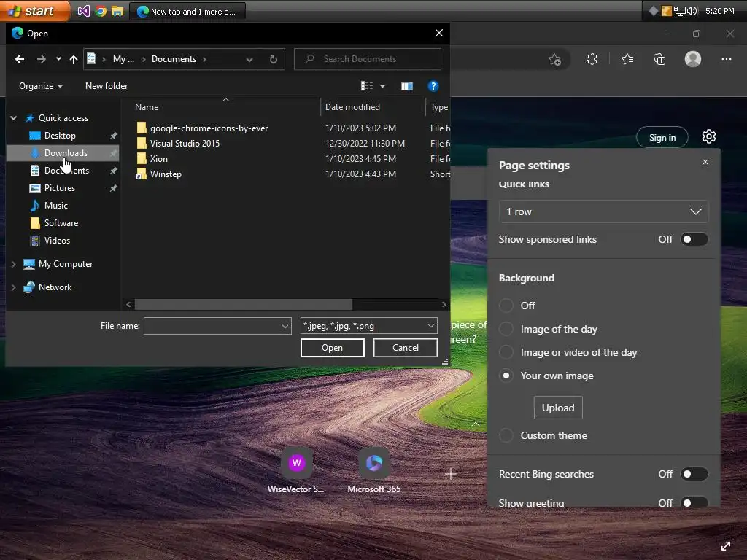Screen dimensions: 747x560
Task: Create a New folder
Action: coord(107,86)
